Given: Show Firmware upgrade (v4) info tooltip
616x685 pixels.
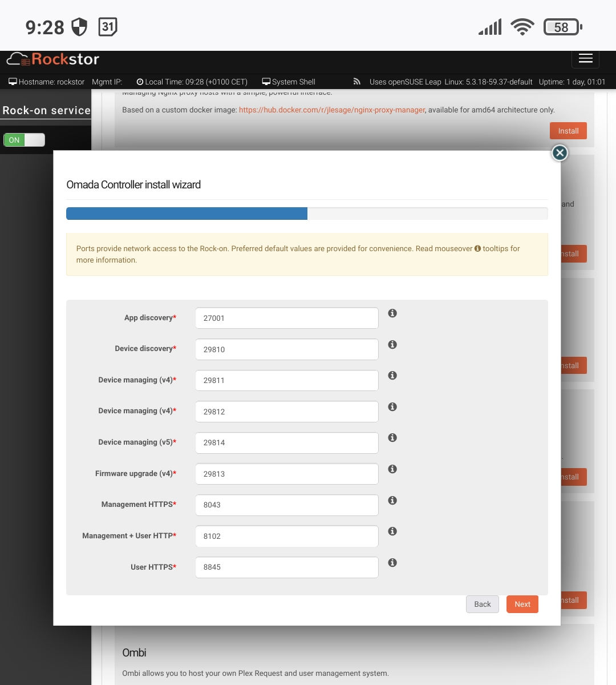Looking at the screenshot, I should coord(392,469).
